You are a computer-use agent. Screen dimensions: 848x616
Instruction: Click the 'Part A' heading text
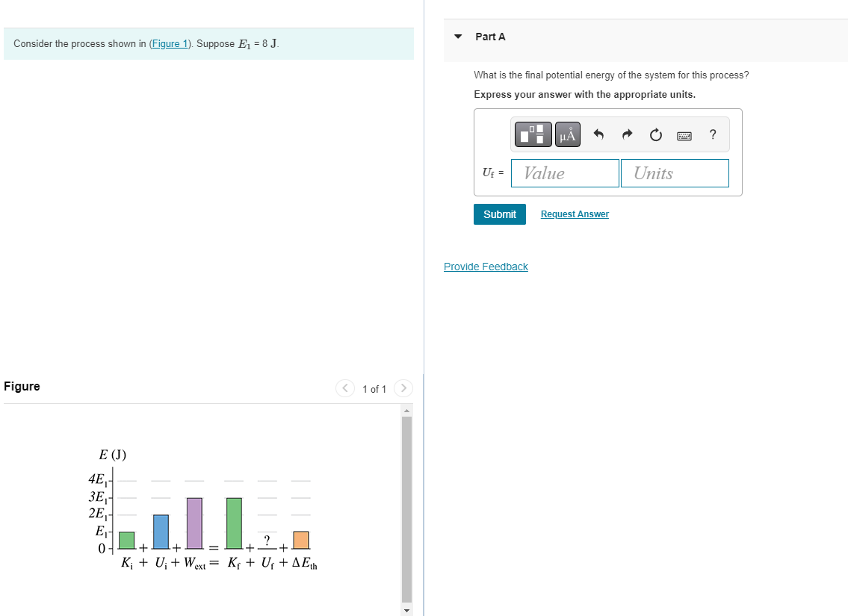[491, 37]
